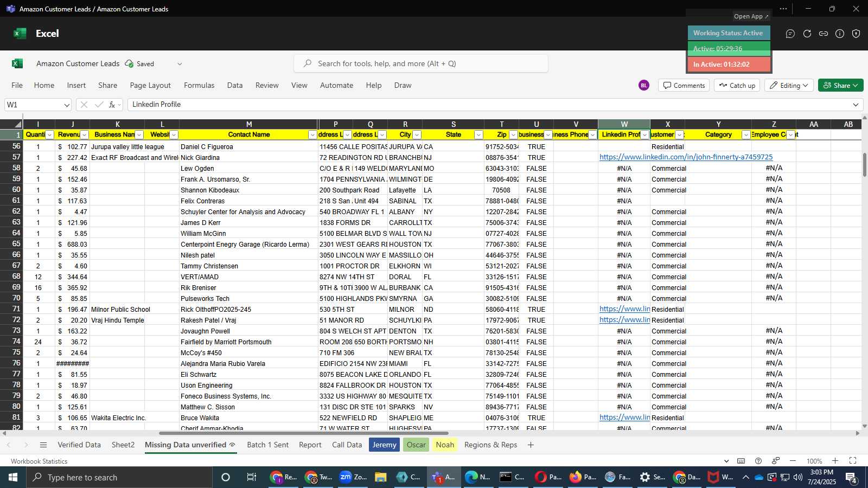The height and width of the screenshot is (488, 868).
Task: Click the full screen icon in the status bar
Action: 853,461
